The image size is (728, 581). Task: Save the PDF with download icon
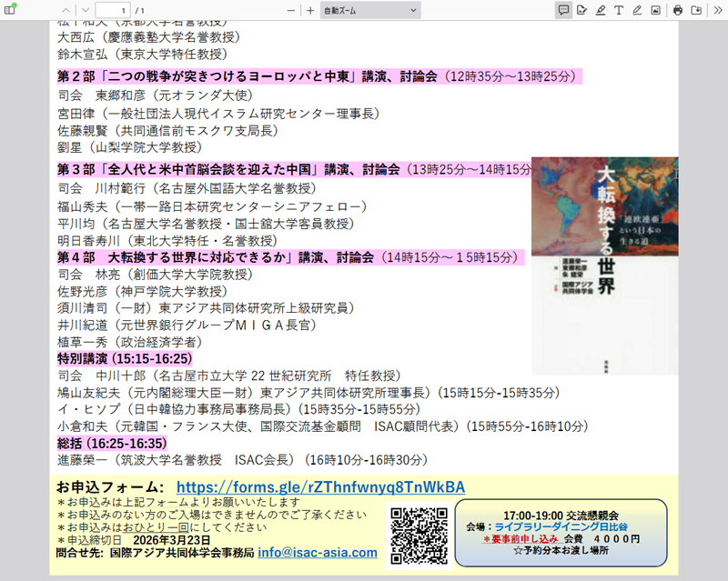click(x=696, y=10)
